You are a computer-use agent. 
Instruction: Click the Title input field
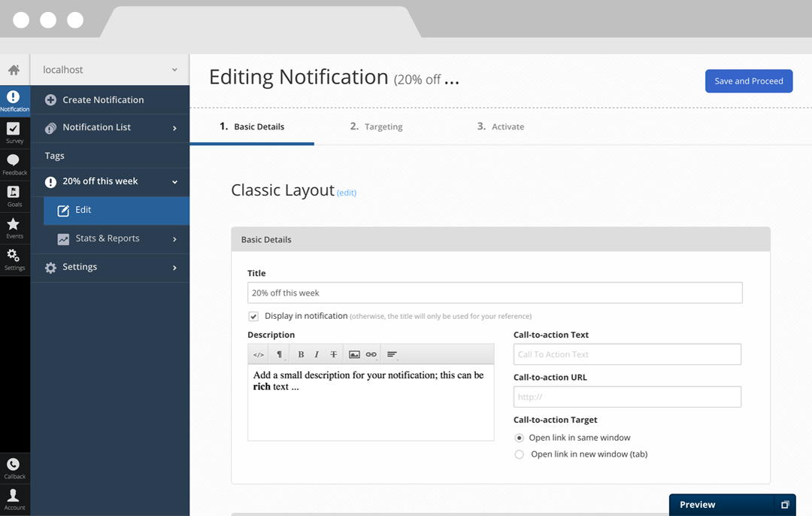pyautogui.click(x=495, y=293)
